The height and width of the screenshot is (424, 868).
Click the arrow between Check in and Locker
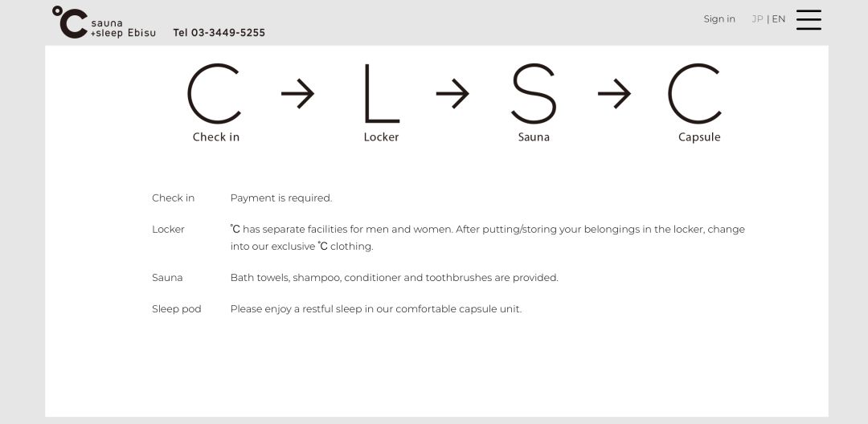pos(297,94)
